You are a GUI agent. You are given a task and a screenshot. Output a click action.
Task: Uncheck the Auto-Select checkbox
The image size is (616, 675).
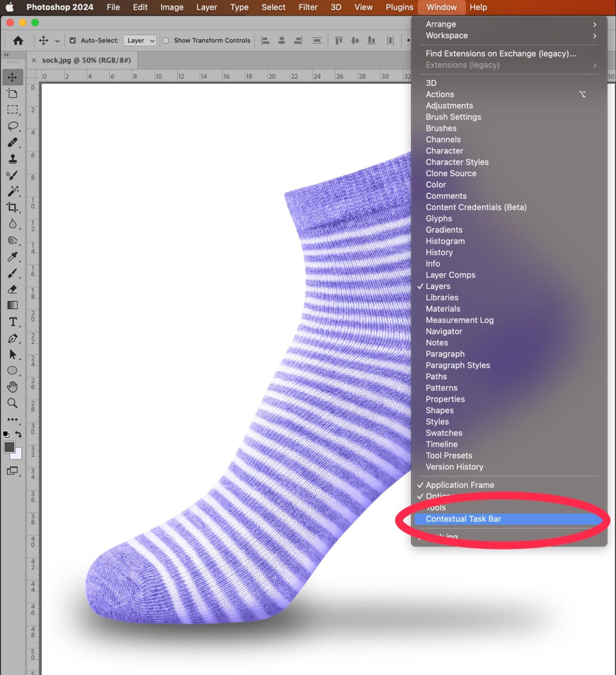[73, 41]
